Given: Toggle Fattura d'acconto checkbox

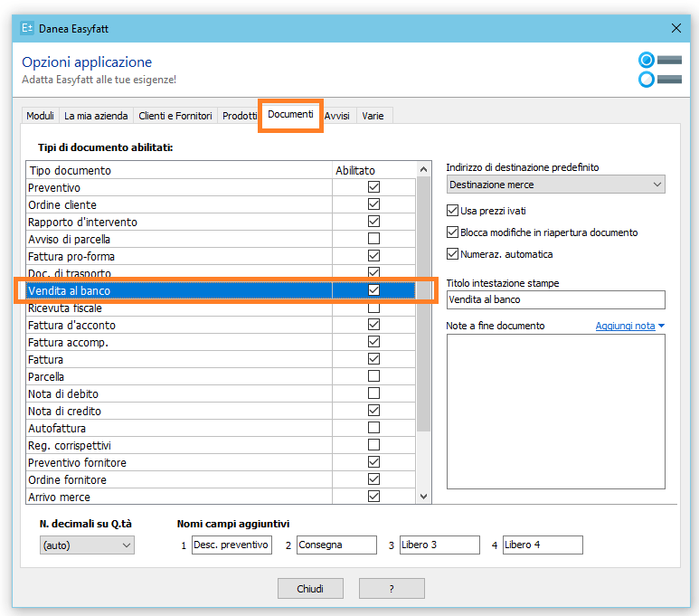Looking at the screenshot, I should click(x=373, y=324).
